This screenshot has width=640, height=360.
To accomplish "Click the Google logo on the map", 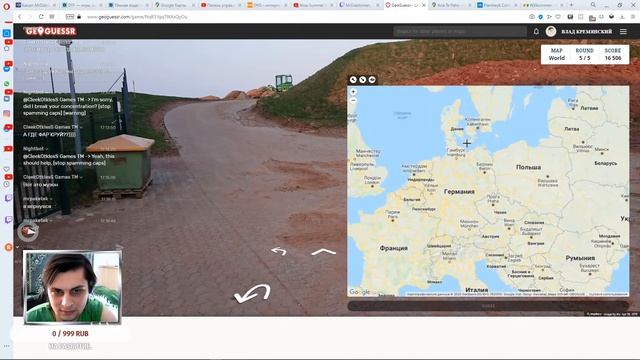I will (359, 292).
